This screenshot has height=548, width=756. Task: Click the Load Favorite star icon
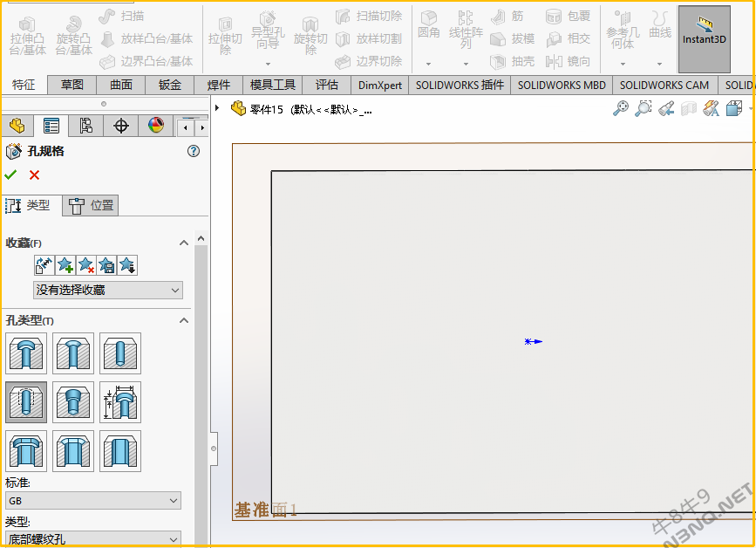pos(127,265)
